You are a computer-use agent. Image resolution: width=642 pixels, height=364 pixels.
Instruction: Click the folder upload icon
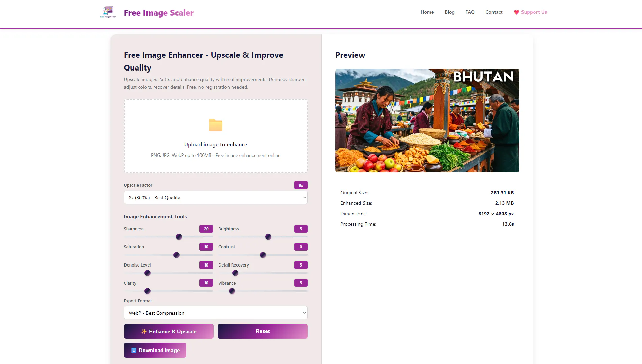pyautogui.click(x=216, y=125)
